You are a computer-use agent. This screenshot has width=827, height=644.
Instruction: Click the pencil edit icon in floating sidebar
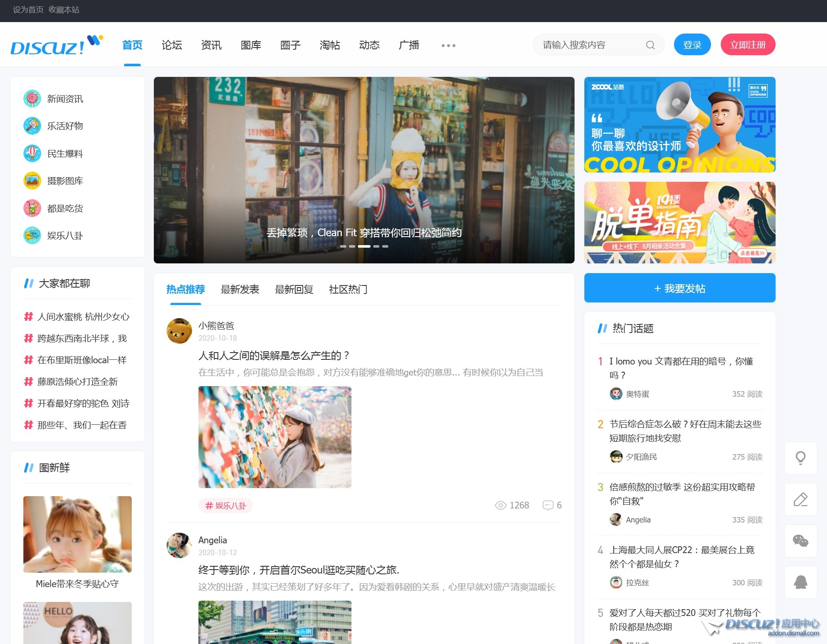801,500
